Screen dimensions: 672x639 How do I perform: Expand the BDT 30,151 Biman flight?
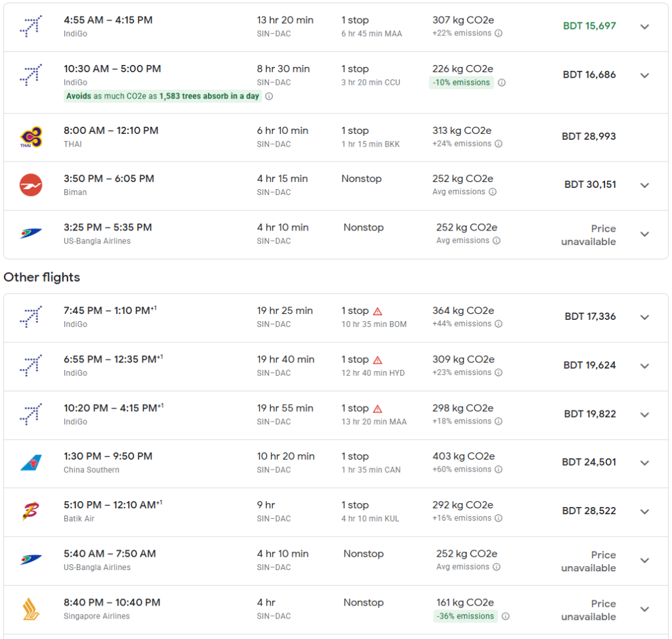[644, 185]
